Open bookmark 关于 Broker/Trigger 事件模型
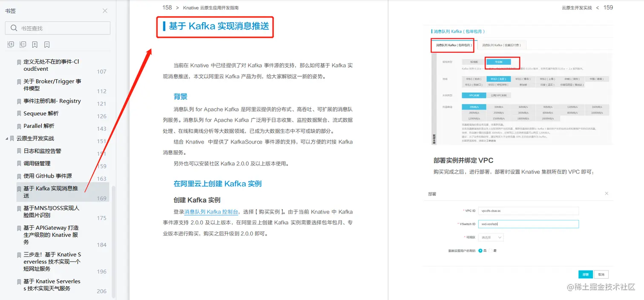This screenshot has height=300, width=644. (52, 85)
